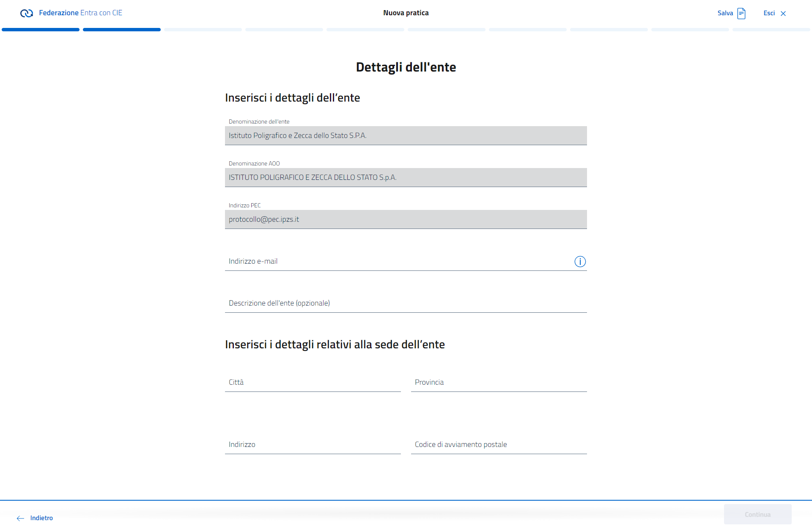Click the Denominazione dell'ente field
The image size is (812, 532).
click(x=405, y=135)
